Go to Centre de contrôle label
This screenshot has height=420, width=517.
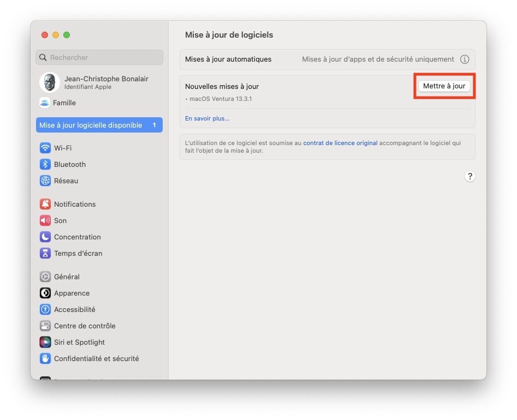(x=85, y=326)
